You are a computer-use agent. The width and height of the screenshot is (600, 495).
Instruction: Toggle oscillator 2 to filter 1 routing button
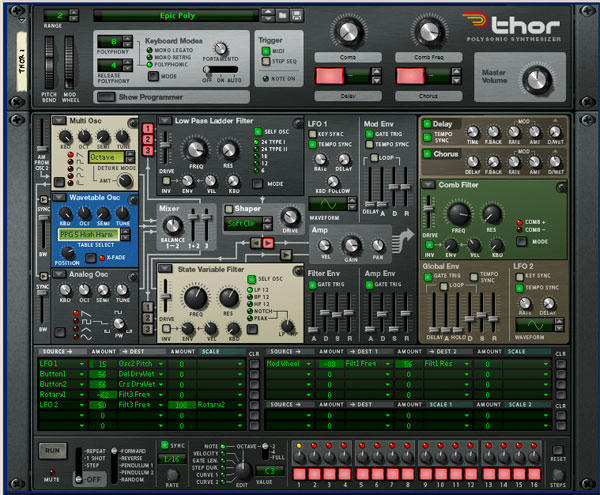(x=148, y=140)
